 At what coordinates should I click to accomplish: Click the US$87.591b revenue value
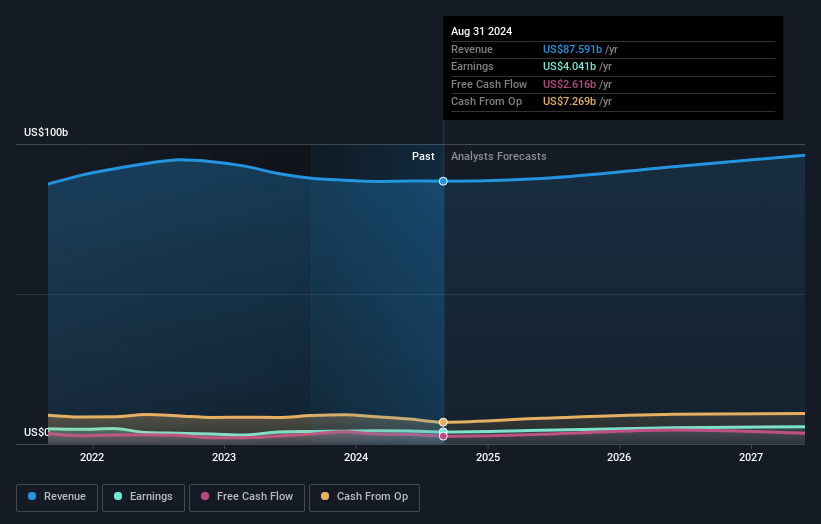(x=572, y=49)
